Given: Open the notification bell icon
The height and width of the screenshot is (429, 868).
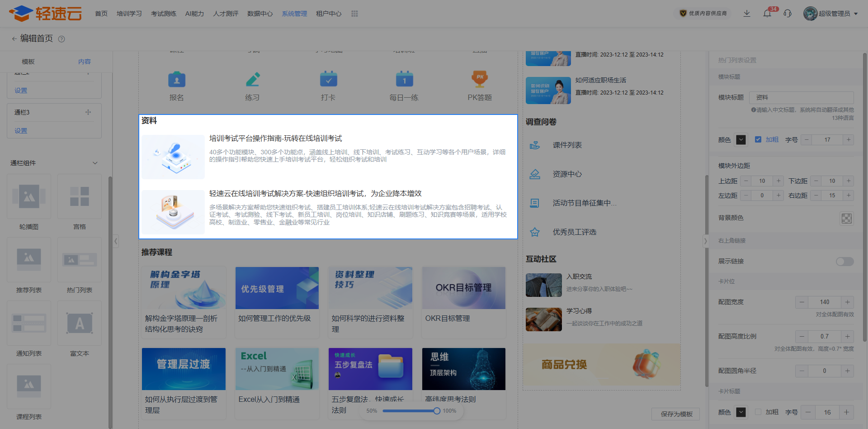Looking at the screenshot, I should pos(767,14).
